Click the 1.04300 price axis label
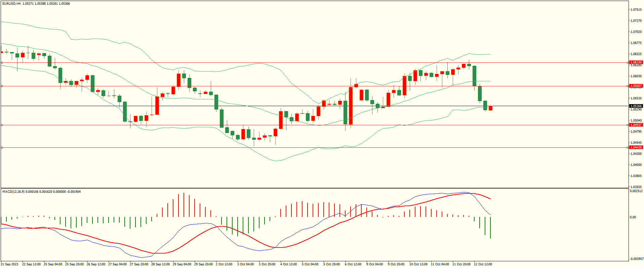The width and height of the screenshot is (644, 268). click(636, 154)
